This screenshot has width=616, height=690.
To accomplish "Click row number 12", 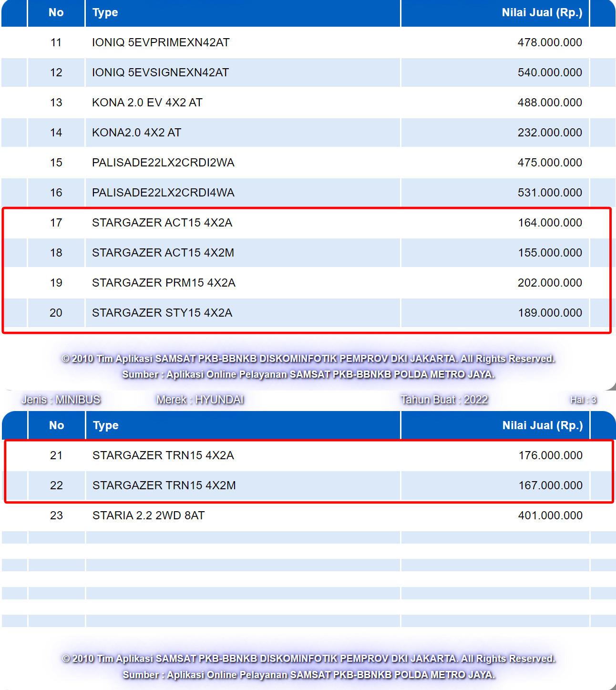I will pyautogui.click(x=56, y=72).
